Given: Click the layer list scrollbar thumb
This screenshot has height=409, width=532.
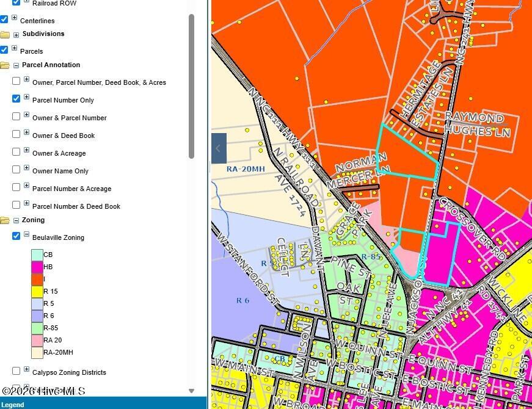Looking at the screenshot, I should (191, 86).
